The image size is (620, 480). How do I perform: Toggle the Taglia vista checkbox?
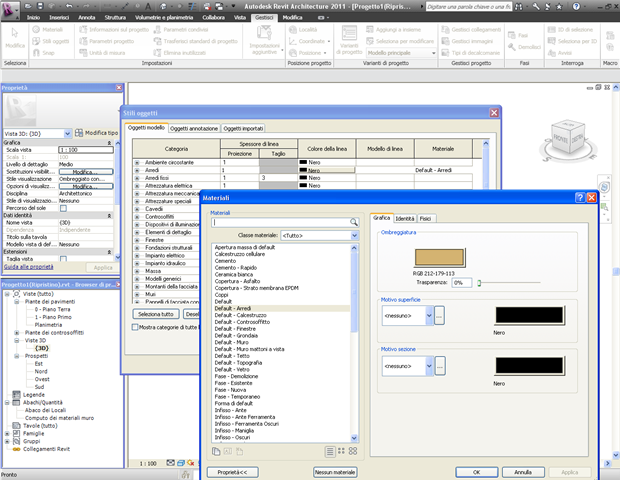(63, 258)
